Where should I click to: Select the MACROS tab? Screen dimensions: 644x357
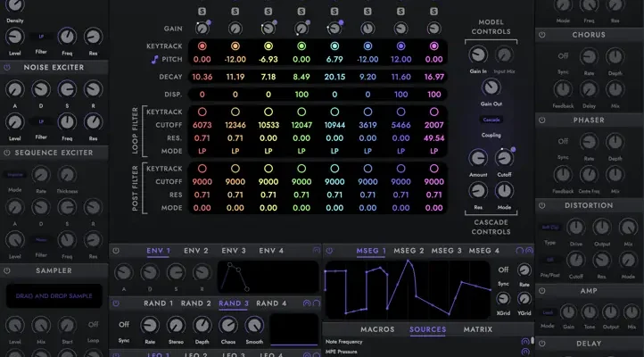pyautogui.click(x=379, y=329)
